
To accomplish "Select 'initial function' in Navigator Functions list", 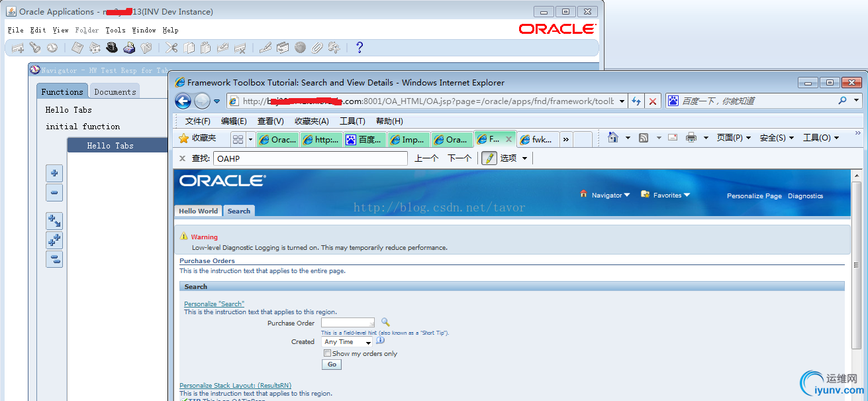I will pos(83,126).
